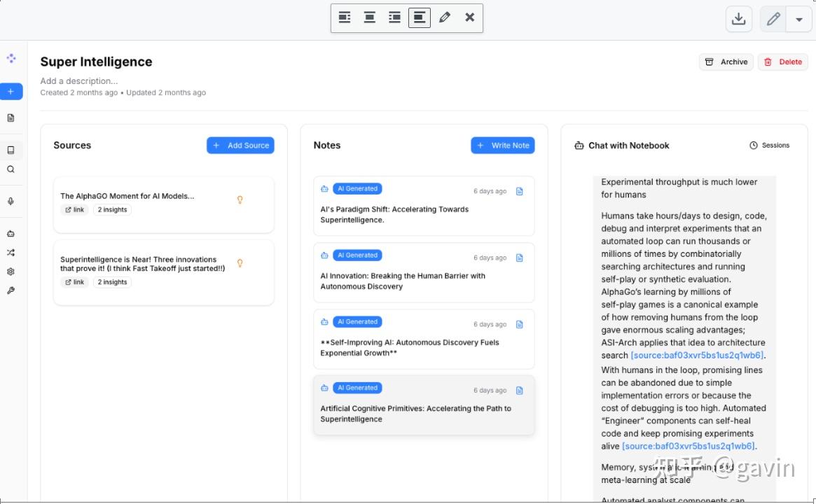The image size is (816, 504).
Task: Click the Add Source button
Action: (x=240, y=146)
